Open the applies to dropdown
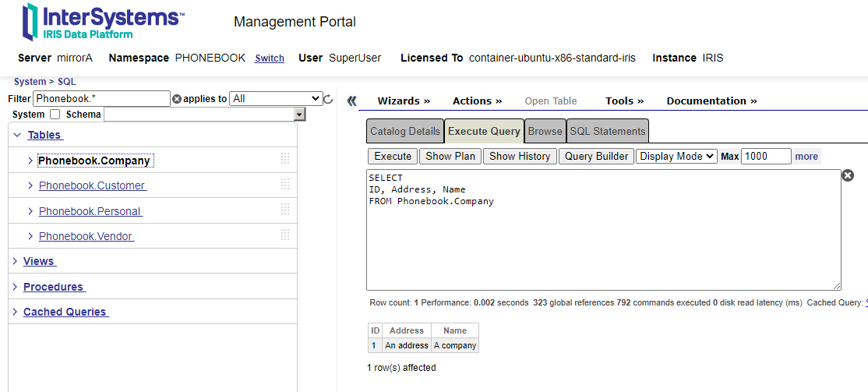Viewport: 868px width, 392px height. [276, 98]
